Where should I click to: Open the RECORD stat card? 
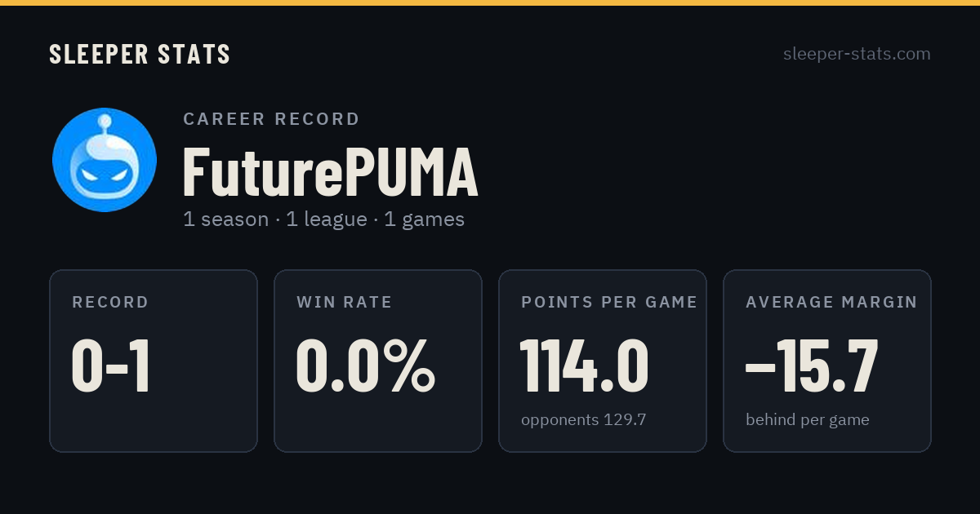(x=154, y=361)
